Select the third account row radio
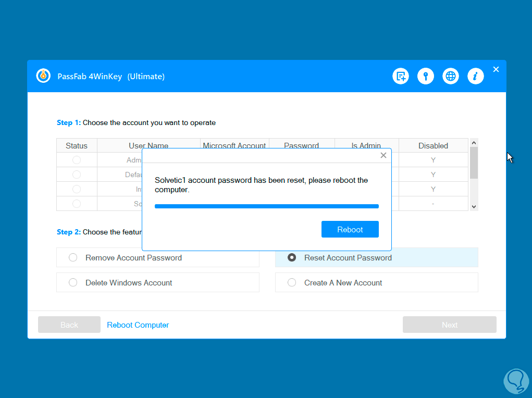The width and height of the screenshot is (532, 398). tap(77, 189)
